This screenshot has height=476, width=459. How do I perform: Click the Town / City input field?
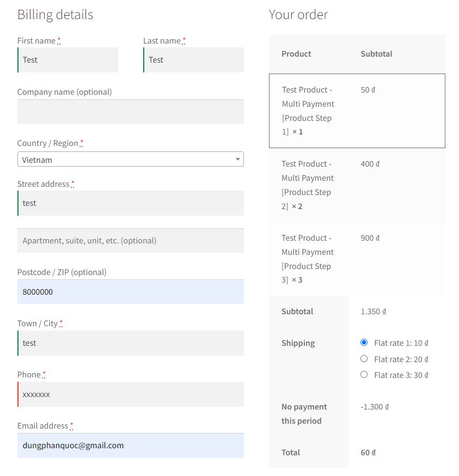(x=130, y=343)
